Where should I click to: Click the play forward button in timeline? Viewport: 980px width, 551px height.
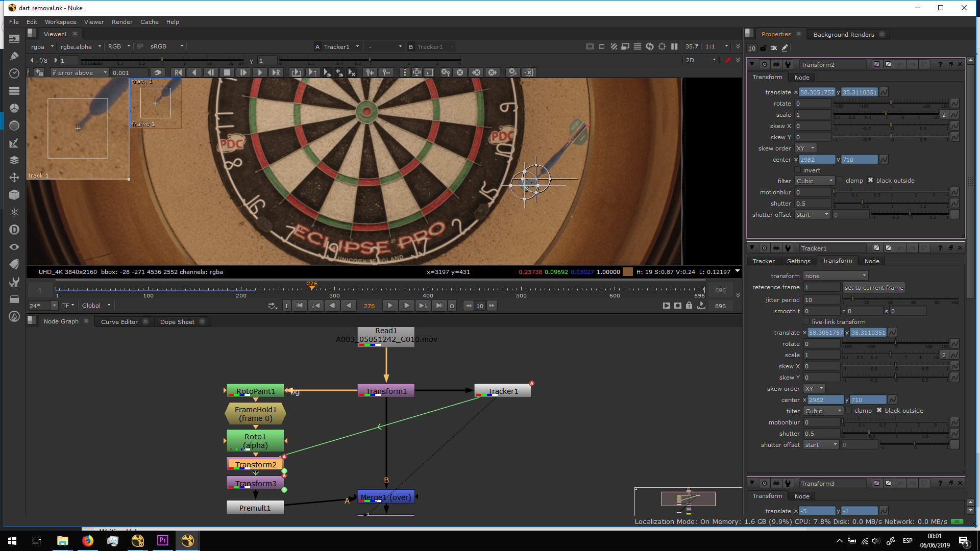pos(390,306)
